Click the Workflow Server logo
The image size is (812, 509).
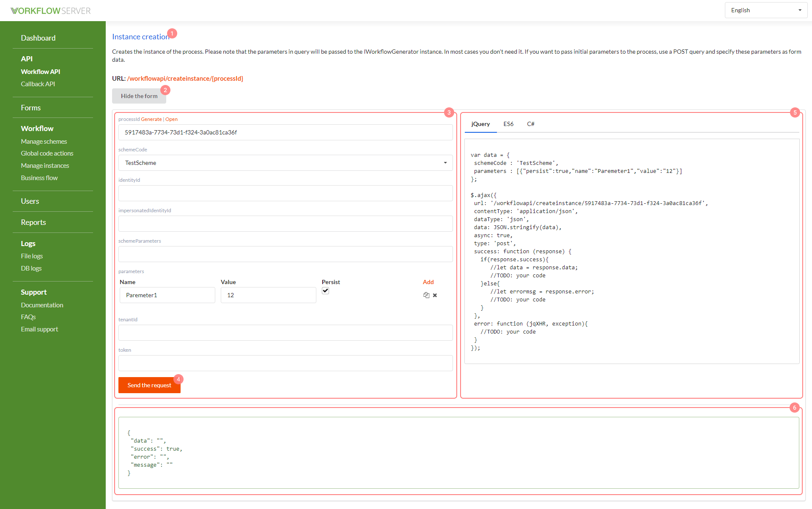coord(50,11)
